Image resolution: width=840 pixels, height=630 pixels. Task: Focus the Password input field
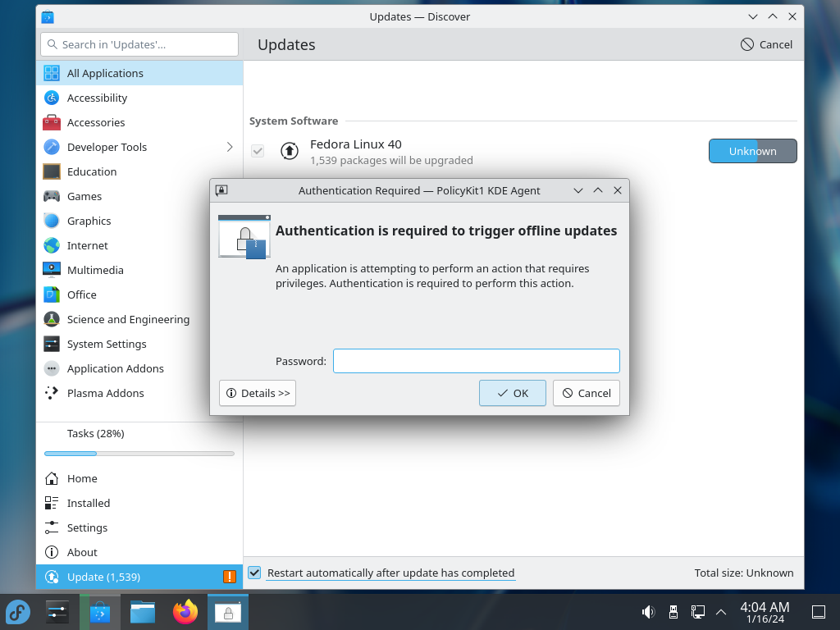477,361
